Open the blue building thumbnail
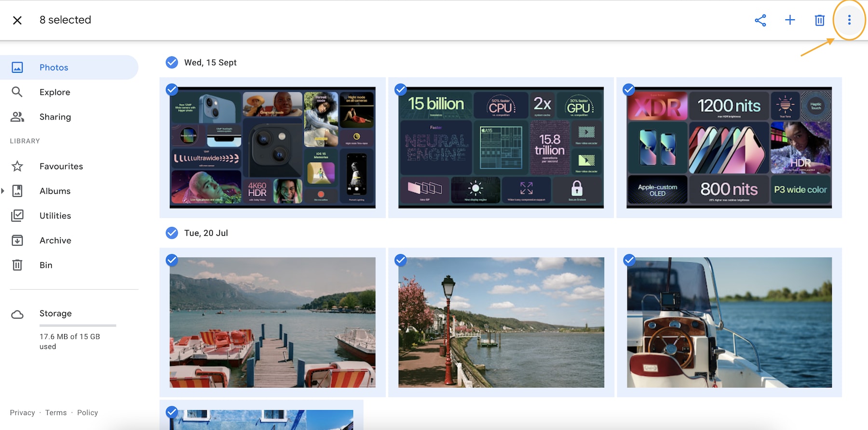868x430 pixels. coord(262,420)
